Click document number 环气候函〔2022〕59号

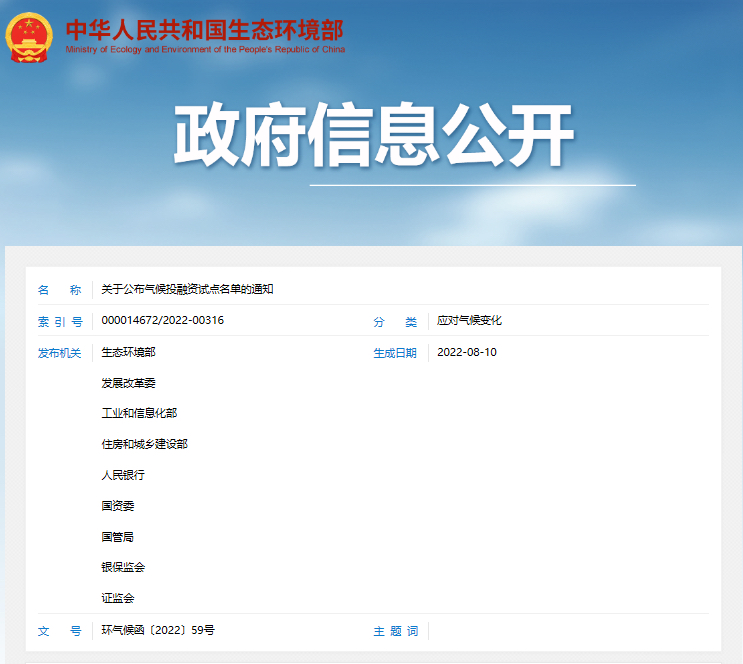pyautogui.click(x=158, y=631)
